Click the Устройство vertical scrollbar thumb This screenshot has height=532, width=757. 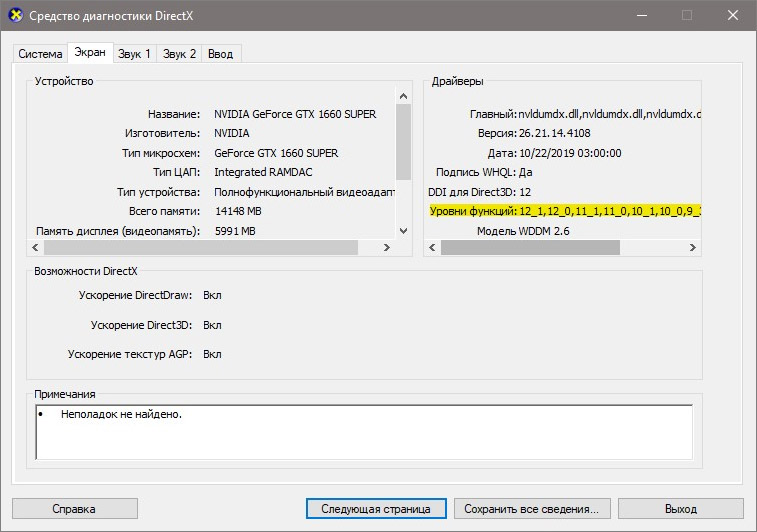coord(403,145)
